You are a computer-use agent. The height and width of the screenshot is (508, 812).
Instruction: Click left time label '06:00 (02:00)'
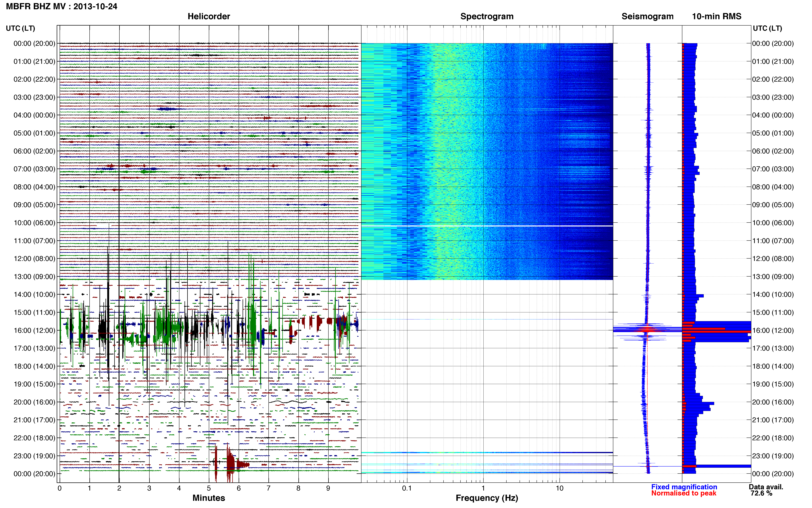34,151
